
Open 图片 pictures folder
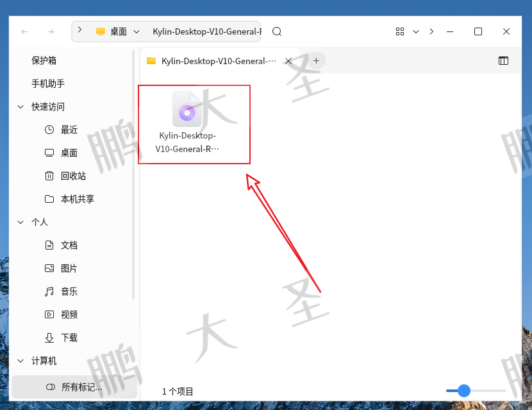pyautogui.click(x=69, y=268)
